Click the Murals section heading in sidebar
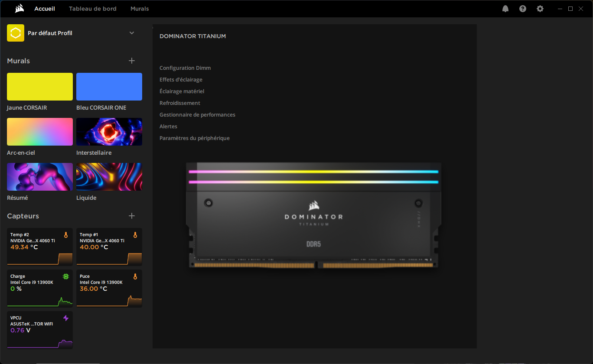 tap(19, 61)
